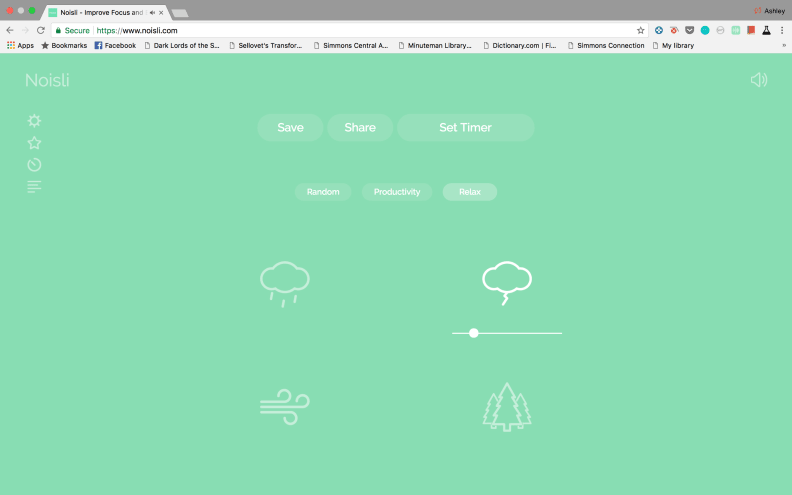The image size is (792, 495).
Task: Open the Simmons Central A... bookmark
Action: coord(351,45)
